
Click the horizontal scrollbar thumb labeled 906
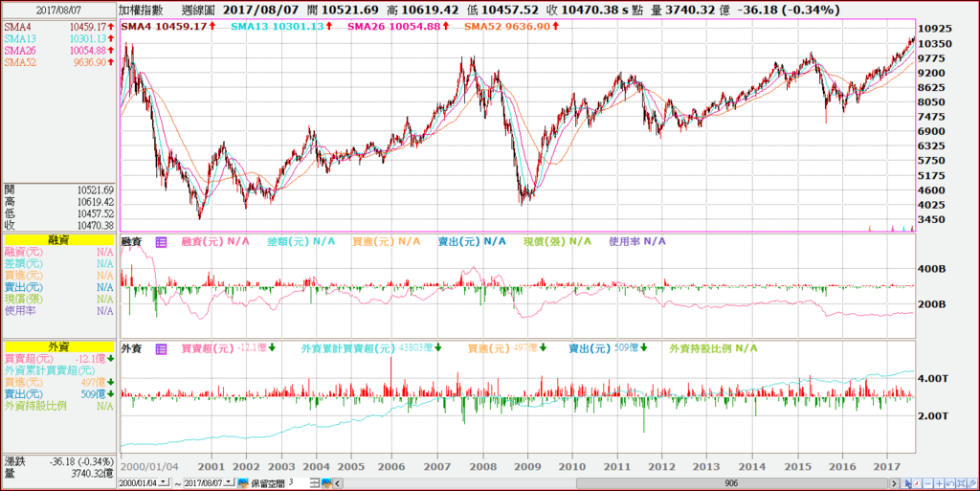730,483
